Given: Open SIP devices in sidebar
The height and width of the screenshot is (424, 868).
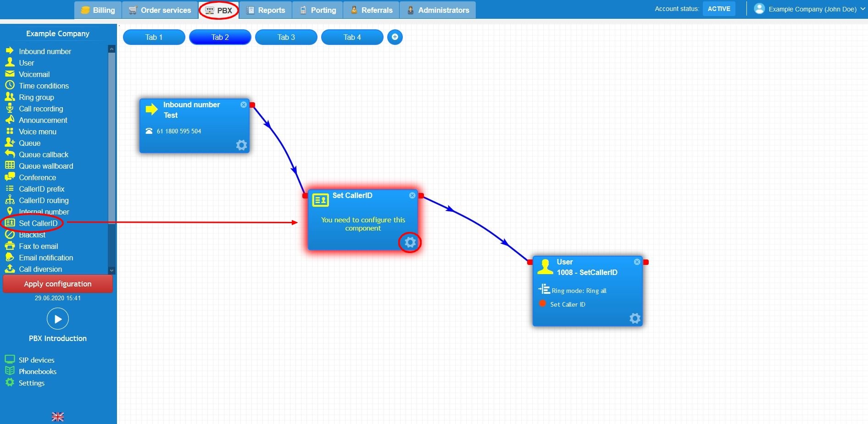Looking at the screenshot, I should (36, 360).
